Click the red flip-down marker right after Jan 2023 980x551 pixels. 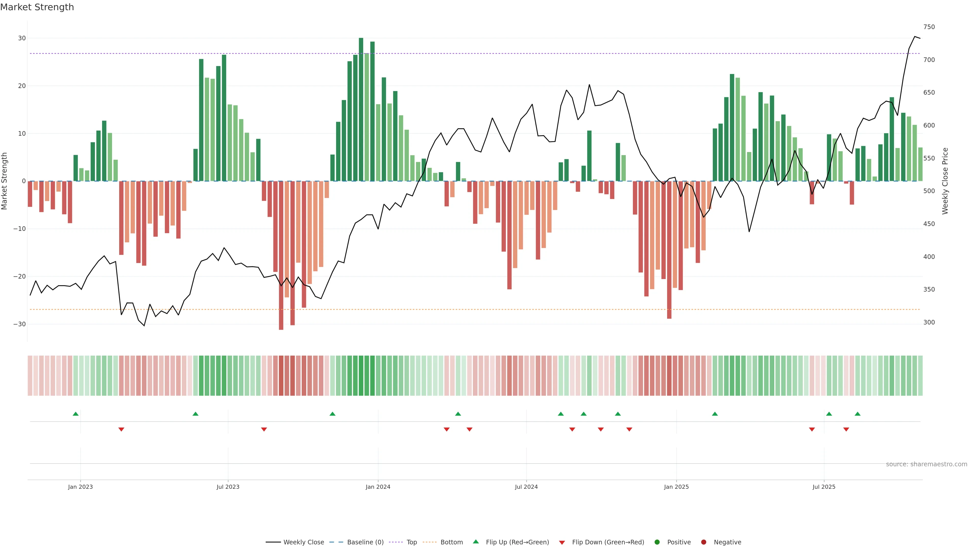pos(121,429)
